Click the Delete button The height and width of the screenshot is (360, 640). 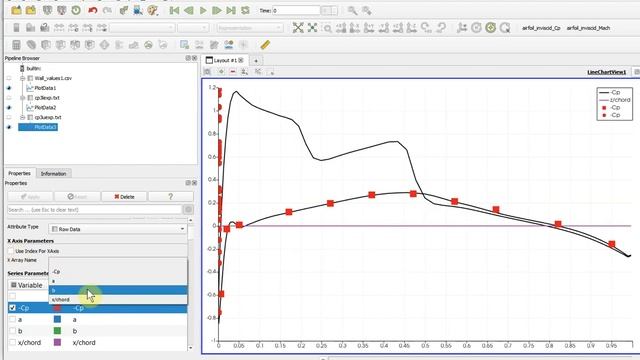[x=124, y=197]
